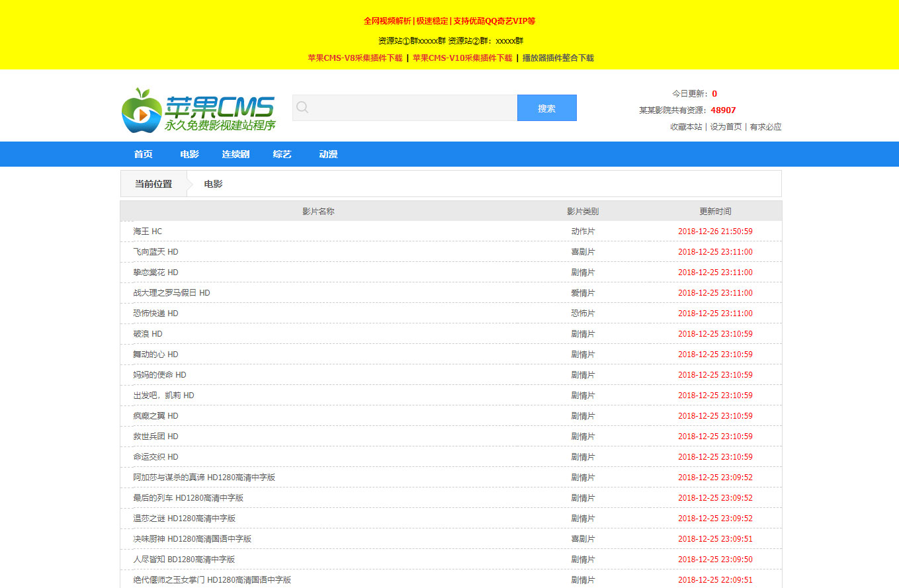Open the 综艺 section
This screenshot has height=588, width=899.
pos(282,154)
